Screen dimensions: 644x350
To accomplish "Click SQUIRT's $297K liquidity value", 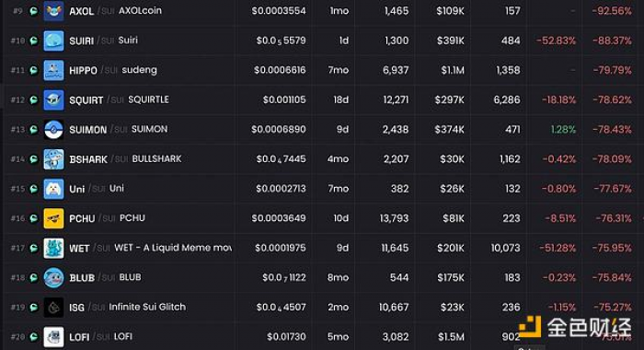I will [449, 100].
